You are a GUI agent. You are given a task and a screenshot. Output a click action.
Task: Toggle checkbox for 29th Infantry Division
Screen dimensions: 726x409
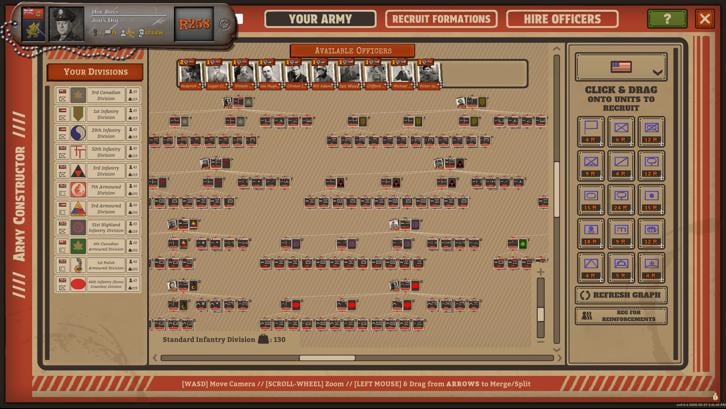pyautogui.click(x=63, y=137)
